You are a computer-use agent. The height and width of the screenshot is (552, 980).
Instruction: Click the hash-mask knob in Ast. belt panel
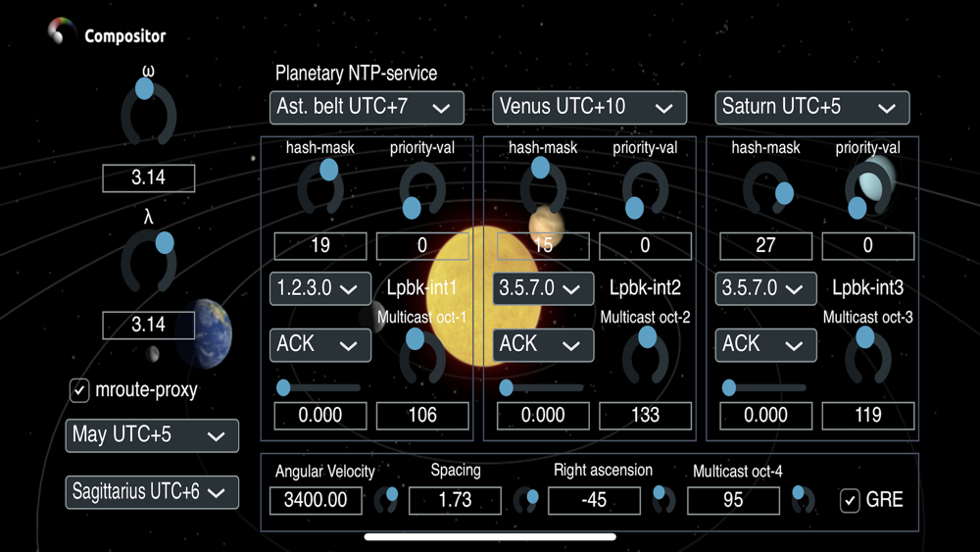coord(320,187)
